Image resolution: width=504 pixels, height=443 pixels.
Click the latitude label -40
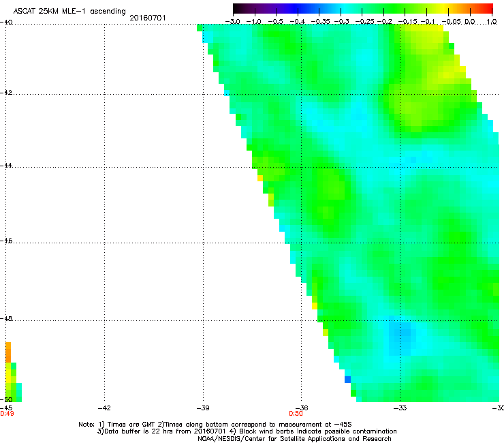(x=6, y=22)
